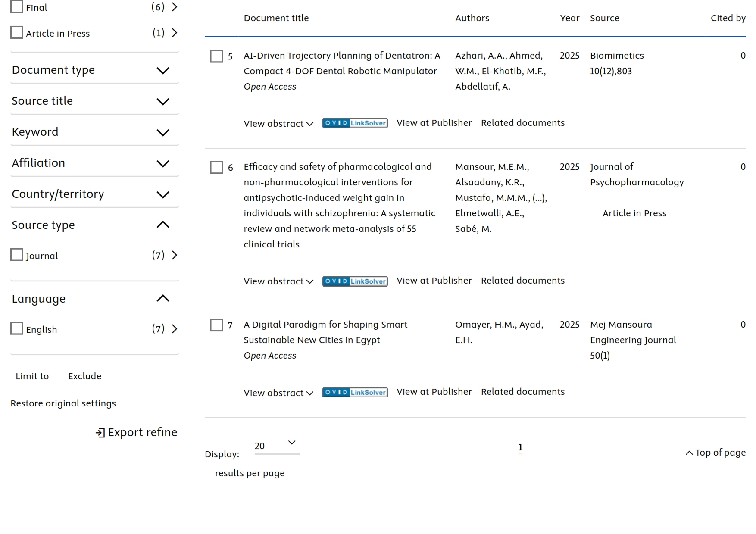756x534 pixels.
Task: Click Restore original settings link
Action: click(x=63, y=403)
